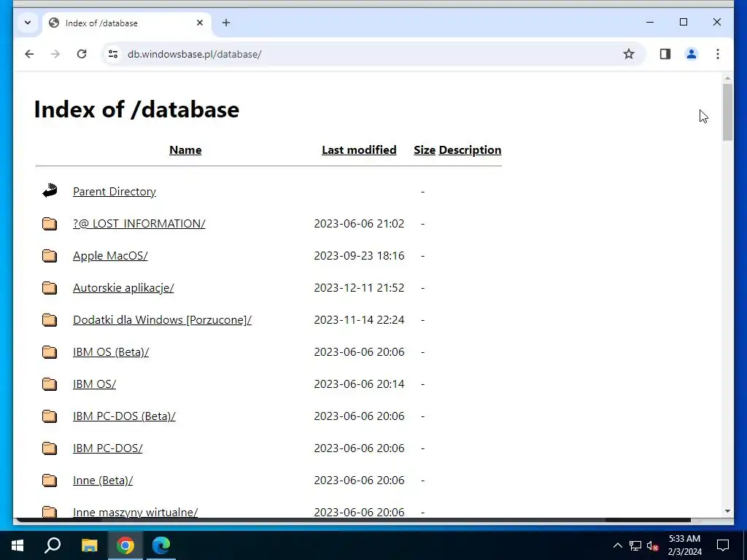The image size is (747, 560).
Task: Open the IBM OS (Beta)/ folder
Action: tap(111, 352)
